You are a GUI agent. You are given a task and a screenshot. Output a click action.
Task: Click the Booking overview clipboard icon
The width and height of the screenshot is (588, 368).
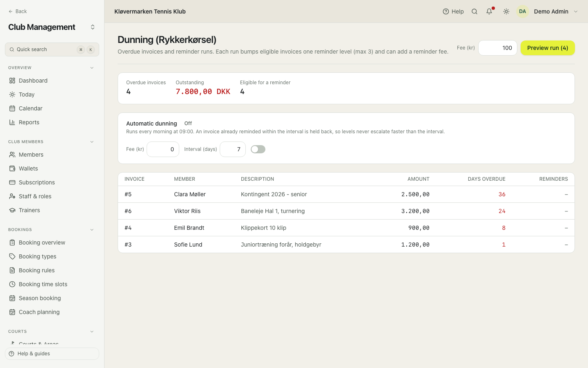[x=12, y=242]
